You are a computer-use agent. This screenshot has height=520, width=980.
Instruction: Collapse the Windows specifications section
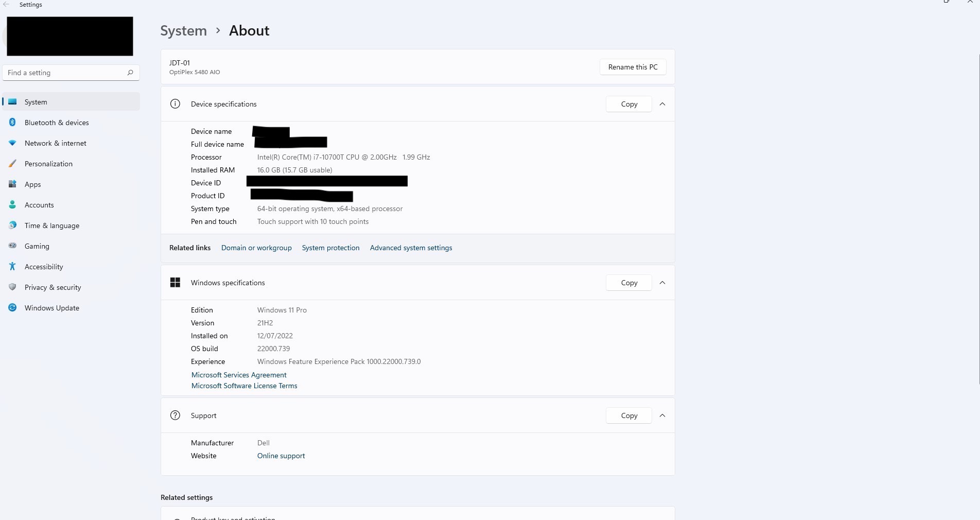tap(662, 283)
